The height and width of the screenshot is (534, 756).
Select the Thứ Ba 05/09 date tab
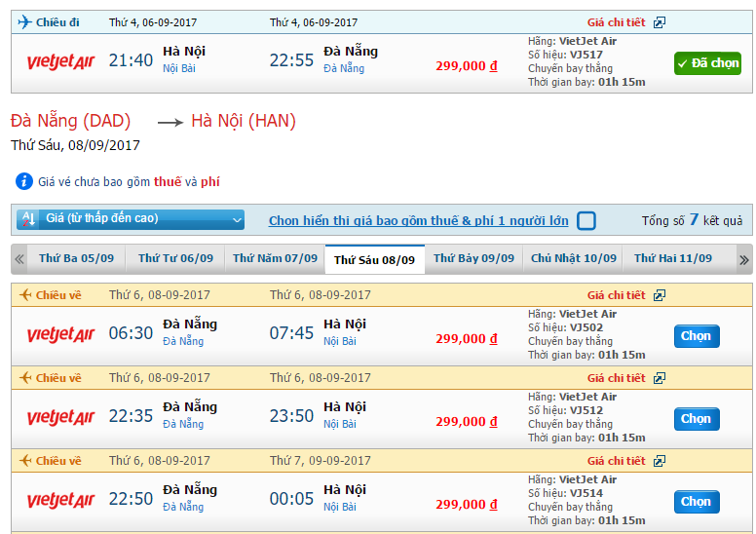77,259
